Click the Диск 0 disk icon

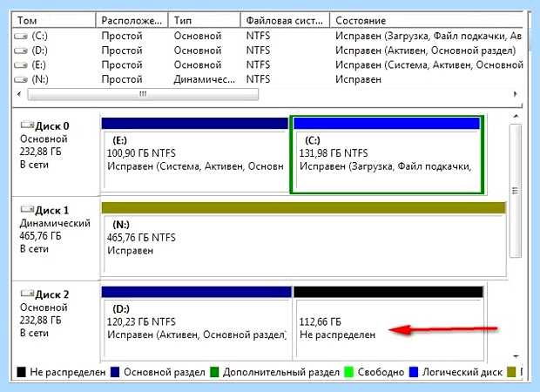pos(27,125)
